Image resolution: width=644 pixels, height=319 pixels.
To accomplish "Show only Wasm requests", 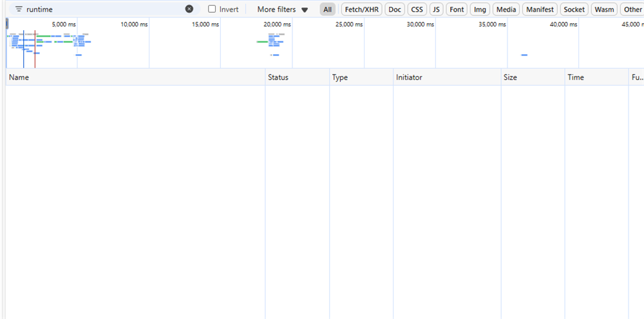I will pos(604,10).
